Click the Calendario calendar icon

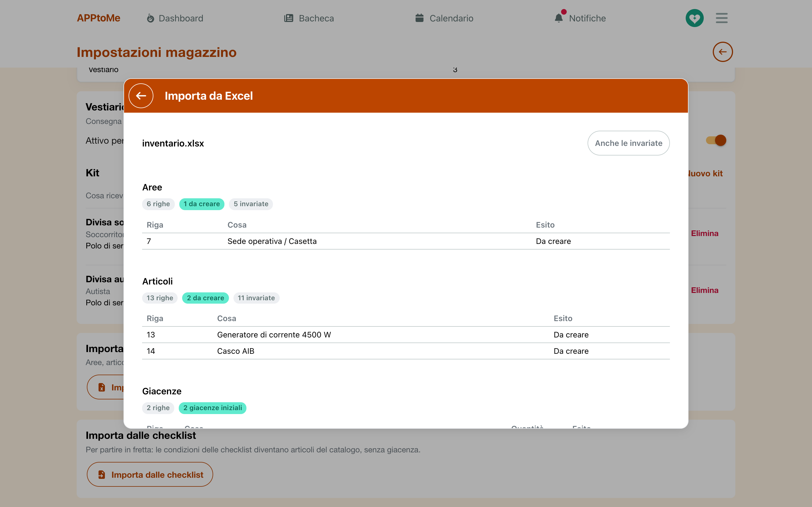point(420,18)
